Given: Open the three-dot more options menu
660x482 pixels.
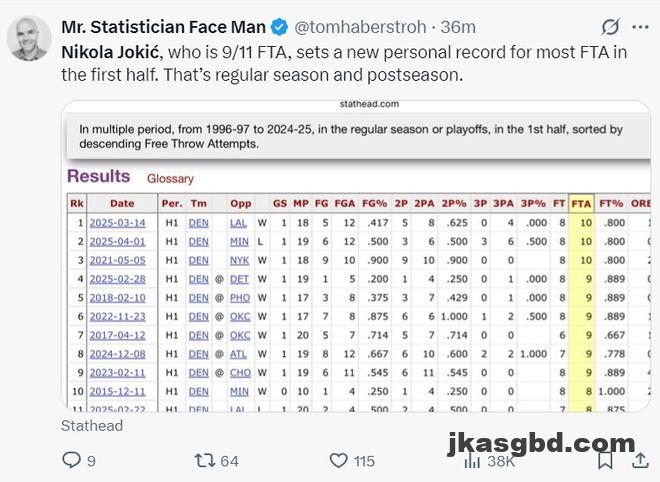Looking at the screenshot, I should point(640,27).
